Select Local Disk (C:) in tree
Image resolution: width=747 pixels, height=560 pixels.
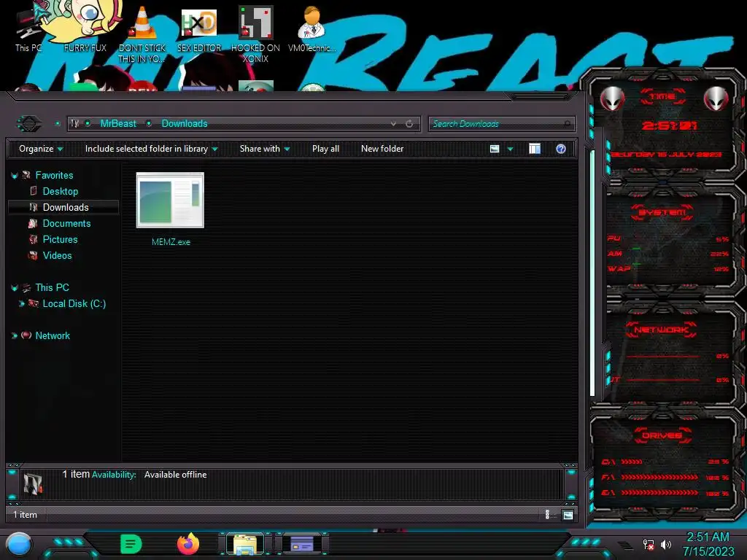pos(74,304)
